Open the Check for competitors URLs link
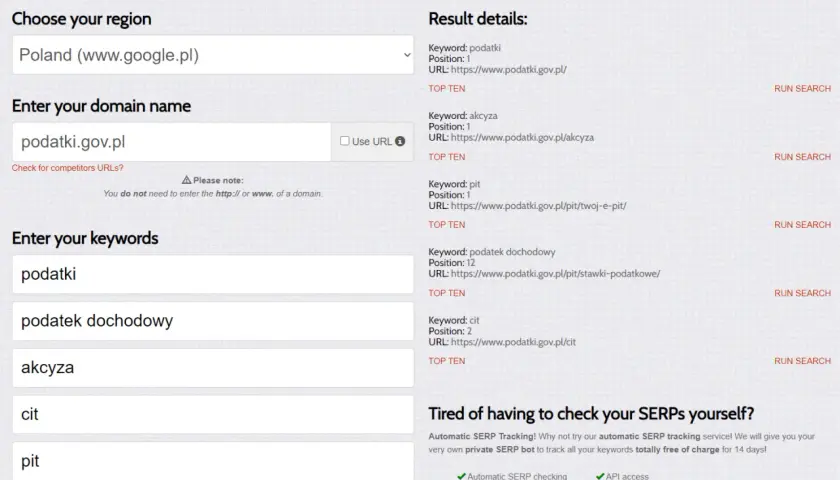The width and height of the screenshot is (840, 480). coord(68,168)
